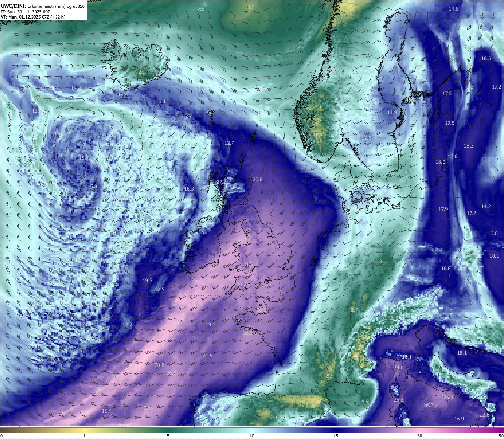Click the 16.3 value west of Scotland
Screen dimensions: 504x439
(189, 189)
